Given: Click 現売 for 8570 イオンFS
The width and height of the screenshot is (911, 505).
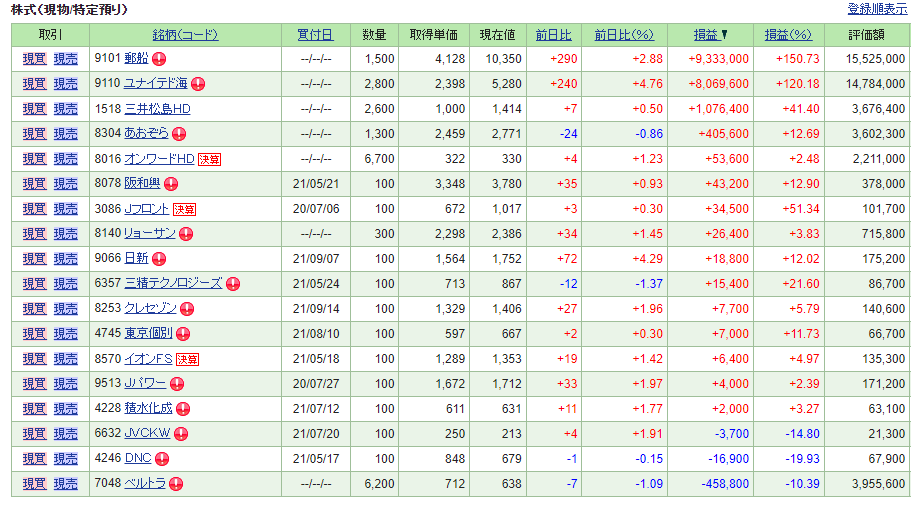Looking at the screenshot, I should [x=66, y=359].
